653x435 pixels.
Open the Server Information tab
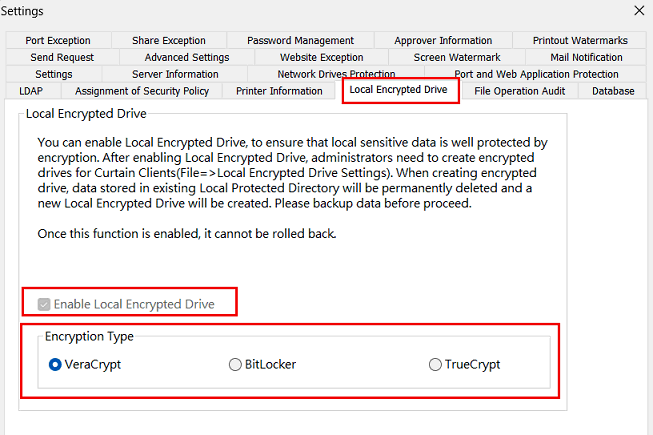coord(175,75)
